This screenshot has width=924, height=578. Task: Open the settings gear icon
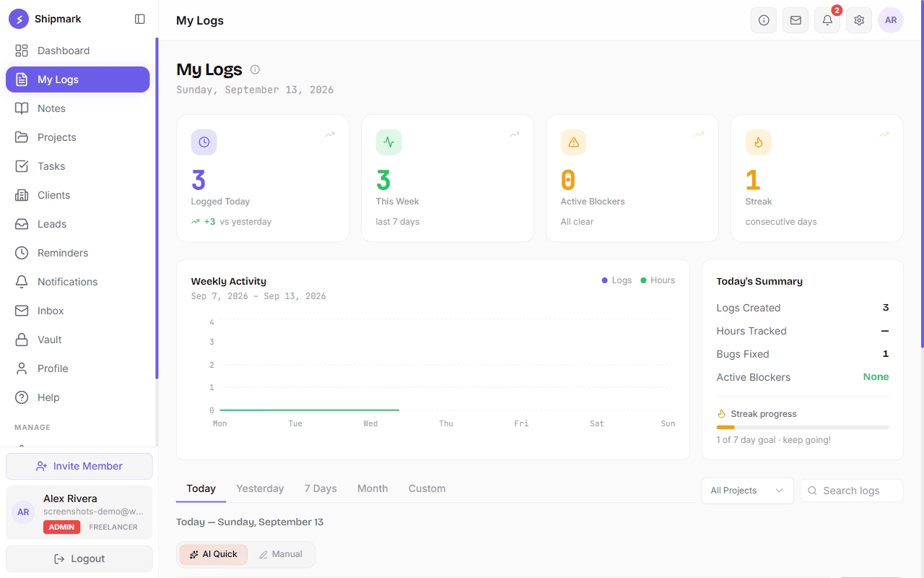click(x=859, y=20)
